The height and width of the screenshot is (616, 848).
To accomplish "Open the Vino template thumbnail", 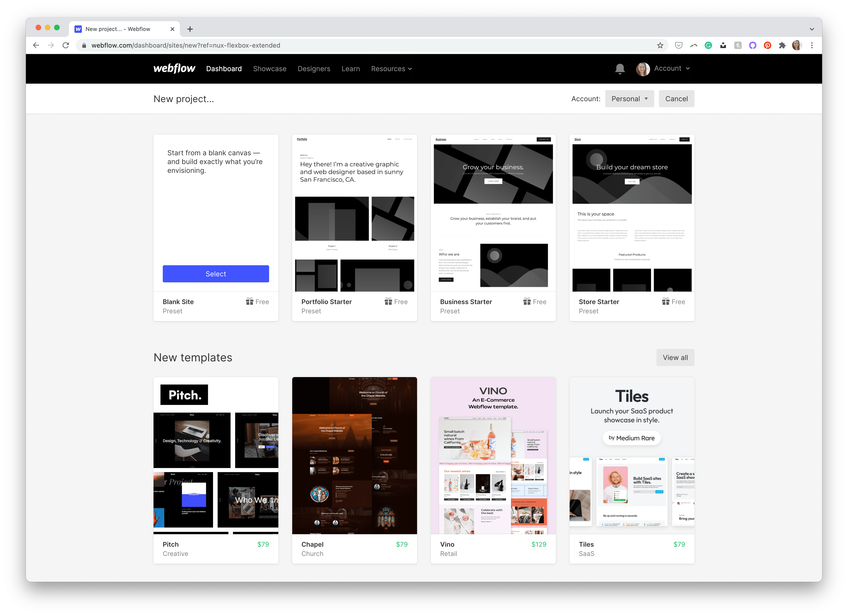I will 493,455.
